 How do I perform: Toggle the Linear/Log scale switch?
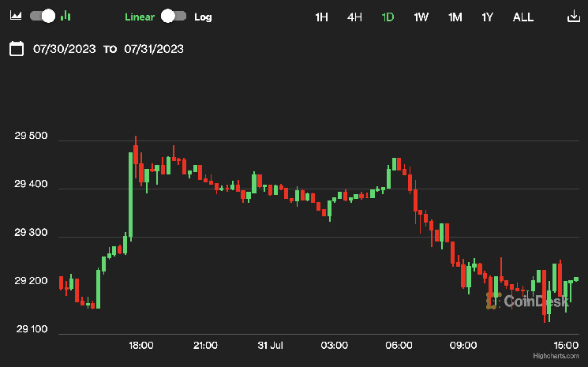(x=173, y=16)
